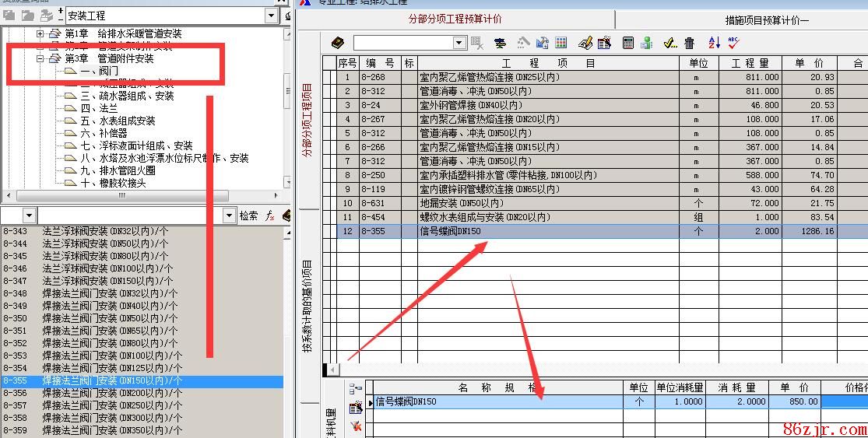Click the colored grid table icon
868x438 pixels.
(x=561, y=43)
